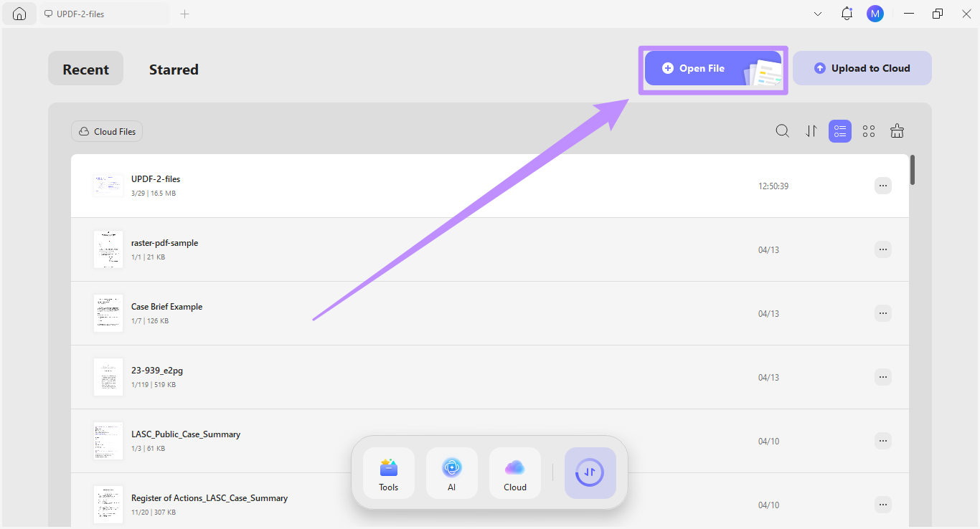Switch to list view layout
Viewport: 980px width, 529px height.
[840, 131]
